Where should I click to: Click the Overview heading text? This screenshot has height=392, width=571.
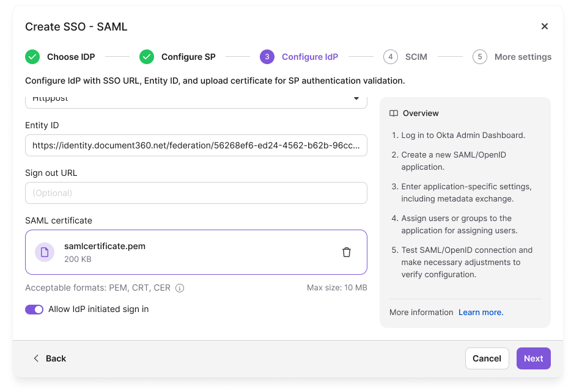(421, 113)
